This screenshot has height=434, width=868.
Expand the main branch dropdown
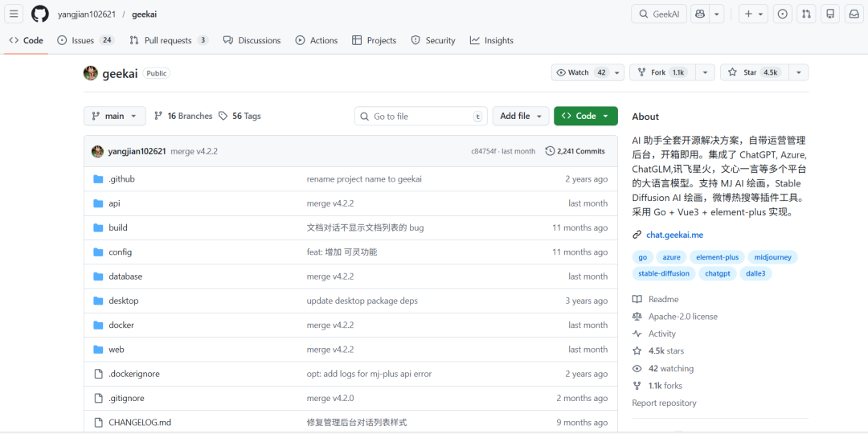115,116
